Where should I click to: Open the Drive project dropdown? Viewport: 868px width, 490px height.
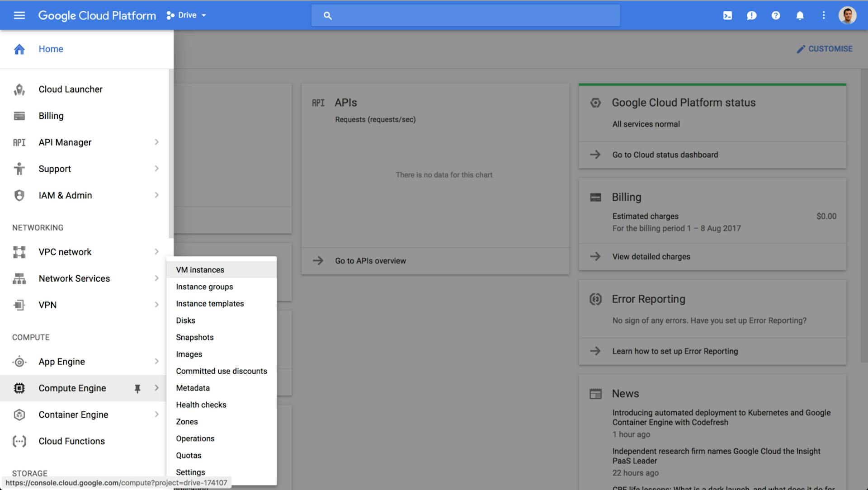click(x=186, y=15)
